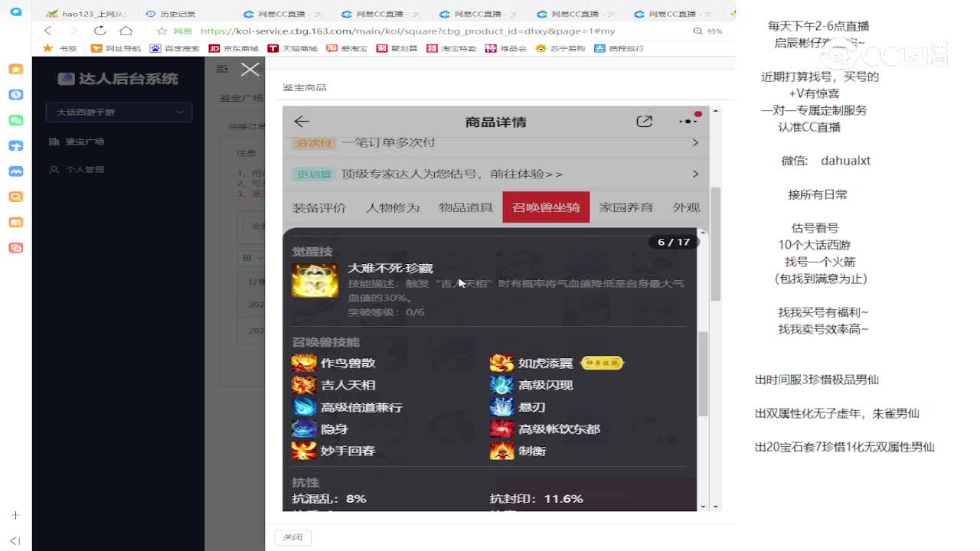The width and height of the screenshot is (980, 551).
Task: Select the 作鸟兽散 skill icon
Action: pos(303,363)
